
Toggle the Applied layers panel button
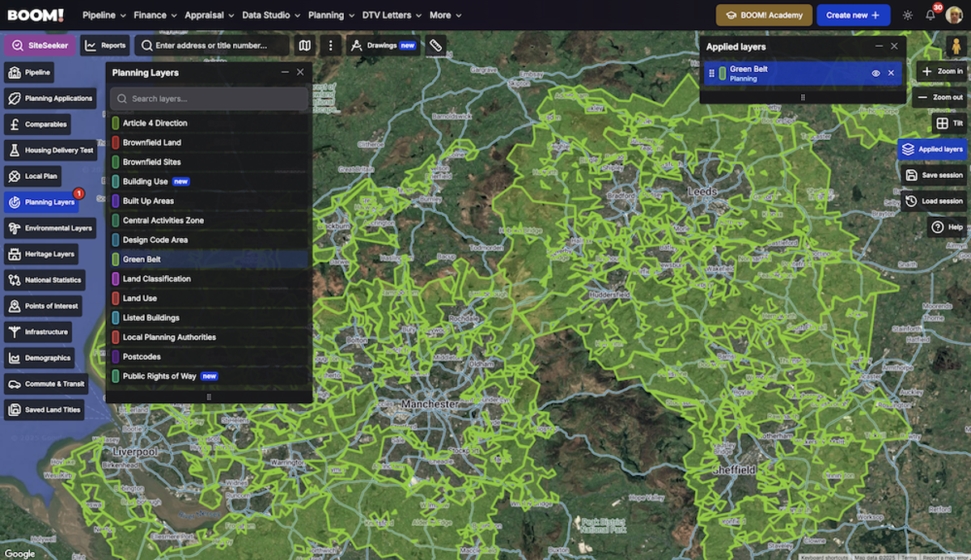tap(932, 149)
